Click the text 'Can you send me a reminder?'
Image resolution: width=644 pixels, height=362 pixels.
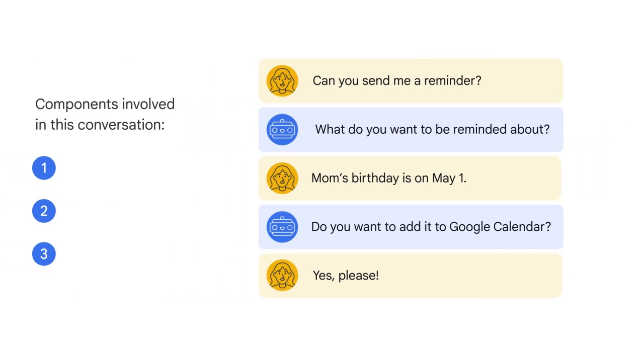[x=397, y=81]
